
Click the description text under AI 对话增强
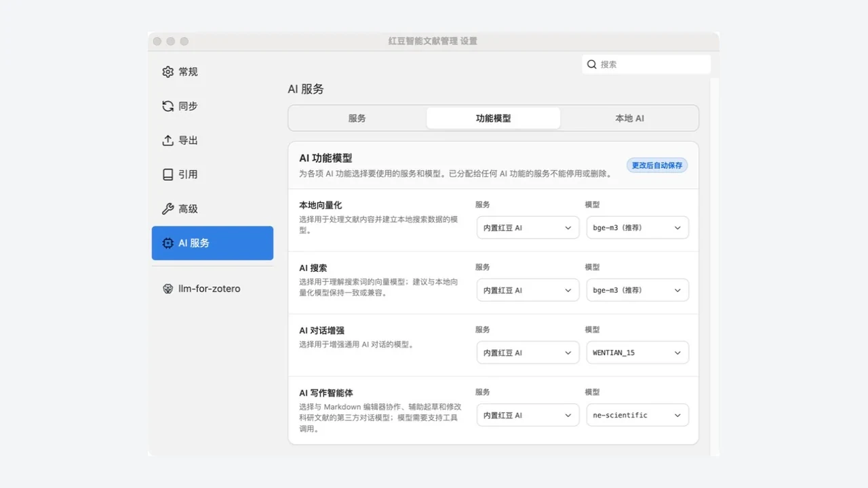[x=357, y=344]
